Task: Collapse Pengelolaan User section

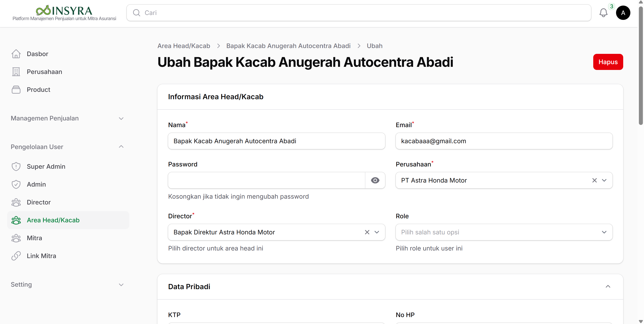Action: click(x=68, y=147)
